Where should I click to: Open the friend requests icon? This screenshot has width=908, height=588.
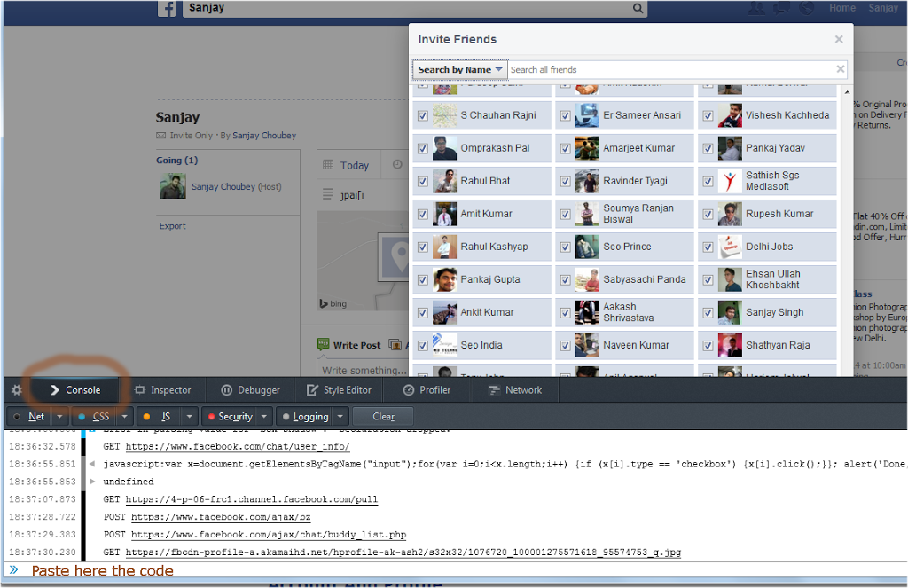point(755,8)
